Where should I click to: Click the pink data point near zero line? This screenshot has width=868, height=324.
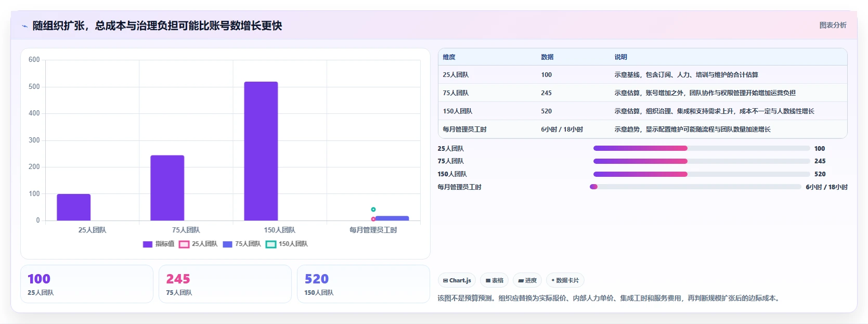pyautogui.click(x=373, y=219)
